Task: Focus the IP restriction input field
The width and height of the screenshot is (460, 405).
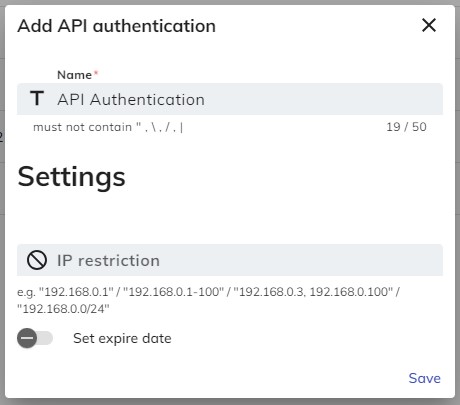Action: pyautogui.click(x=230, y=260)
